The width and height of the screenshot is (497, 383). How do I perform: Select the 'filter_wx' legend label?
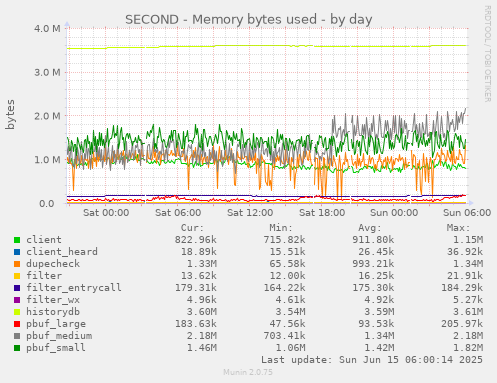coord(53,300)
